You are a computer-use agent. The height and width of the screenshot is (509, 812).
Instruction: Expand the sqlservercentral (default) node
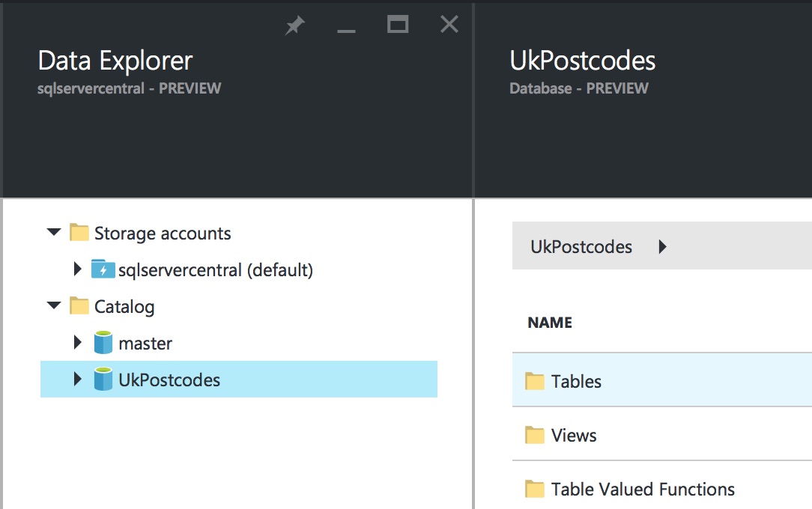tap(77, 269)
